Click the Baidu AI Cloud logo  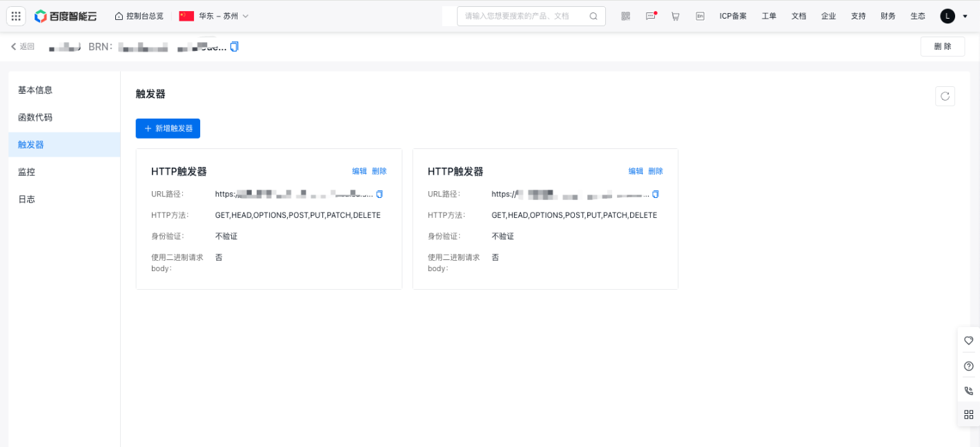click(x=66, y=16)
